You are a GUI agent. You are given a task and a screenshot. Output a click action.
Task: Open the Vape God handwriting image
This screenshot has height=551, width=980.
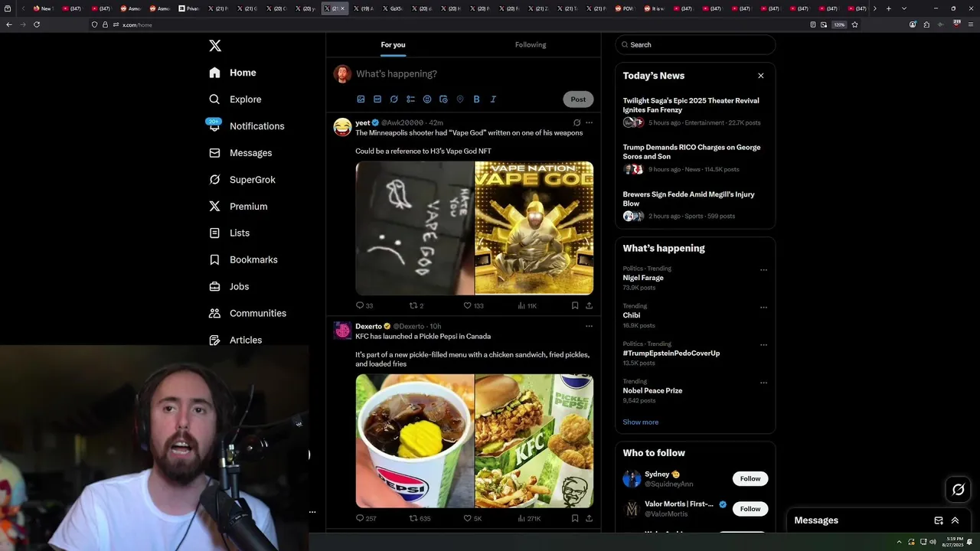(414, 228)
